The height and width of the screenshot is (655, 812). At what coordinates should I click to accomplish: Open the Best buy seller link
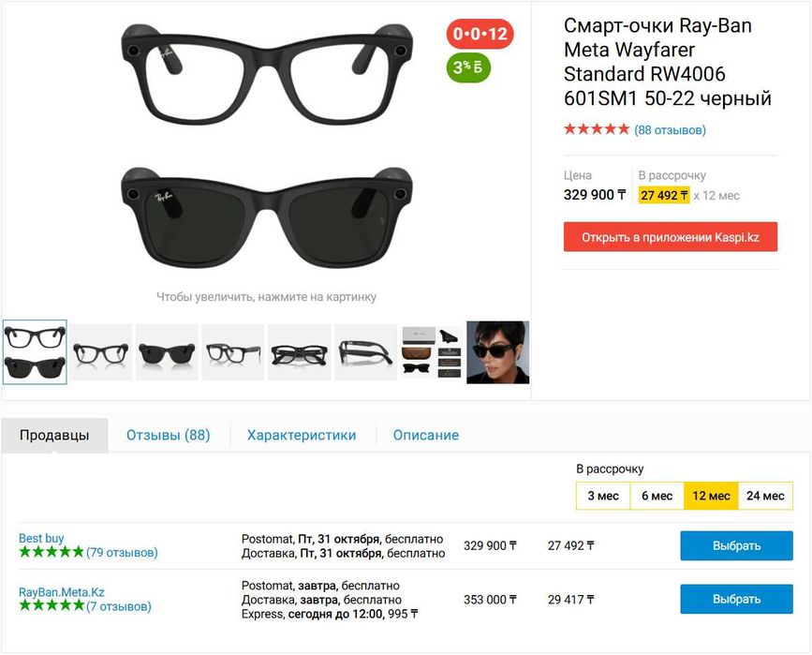click(x=42, y=538)
